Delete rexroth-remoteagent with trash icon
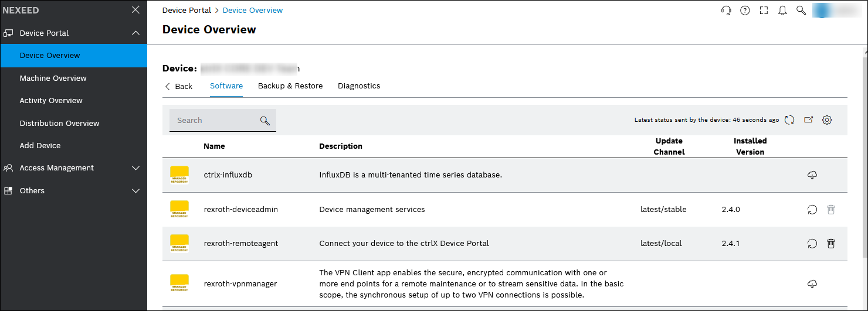The width and height of the screenshot is (868, 311). 830,244
